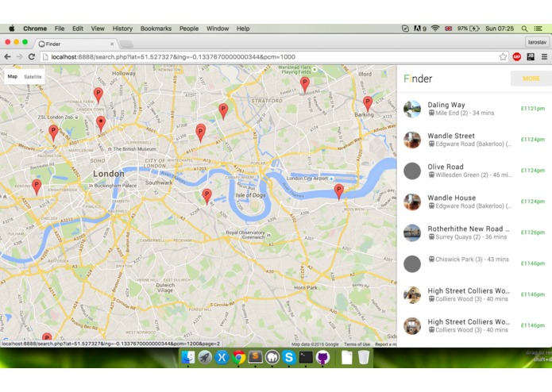Go back using the browser back arrow
The width and height of the screenshot is (552, 392).
(8, 56)
